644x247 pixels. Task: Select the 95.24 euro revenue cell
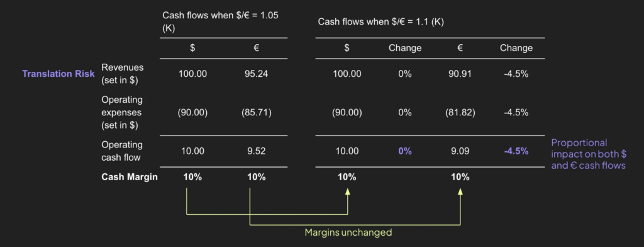257,74
